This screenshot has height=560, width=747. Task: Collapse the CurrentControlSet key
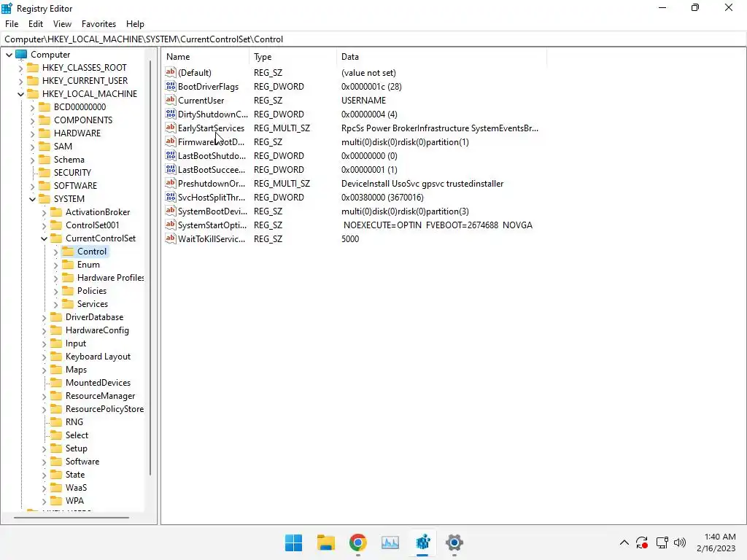(x=44, y=238)
